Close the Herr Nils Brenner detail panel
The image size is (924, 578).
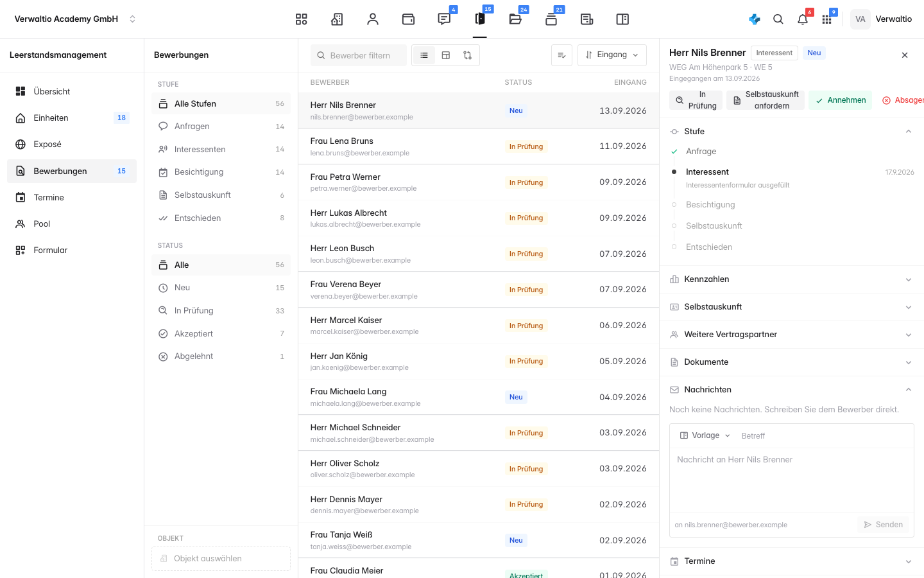pos(905,55)
